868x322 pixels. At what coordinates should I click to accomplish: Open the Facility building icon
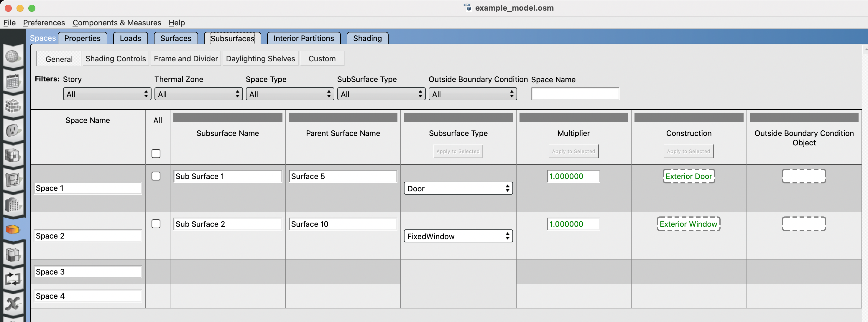pos(12,205)
